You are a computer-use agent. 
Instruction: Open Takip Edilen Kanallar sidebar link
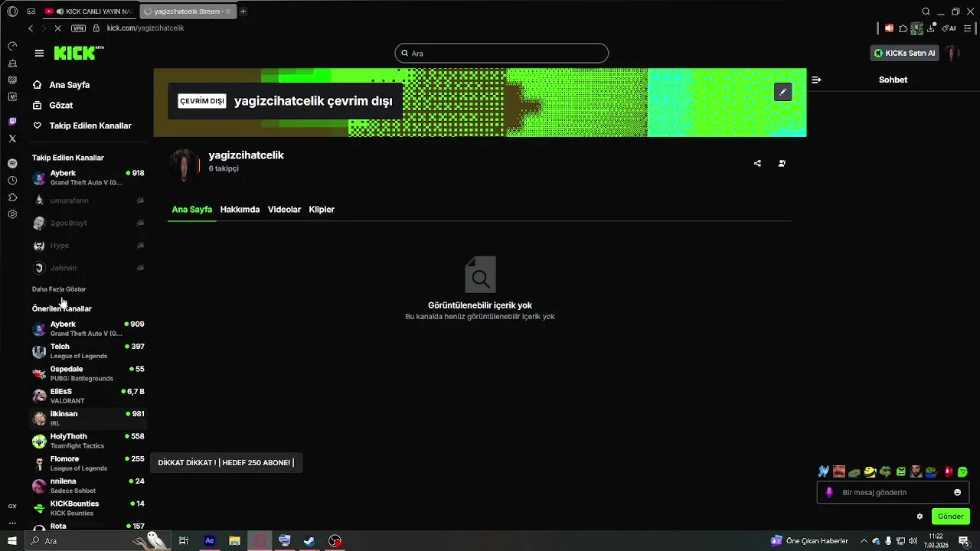(90, 126)
